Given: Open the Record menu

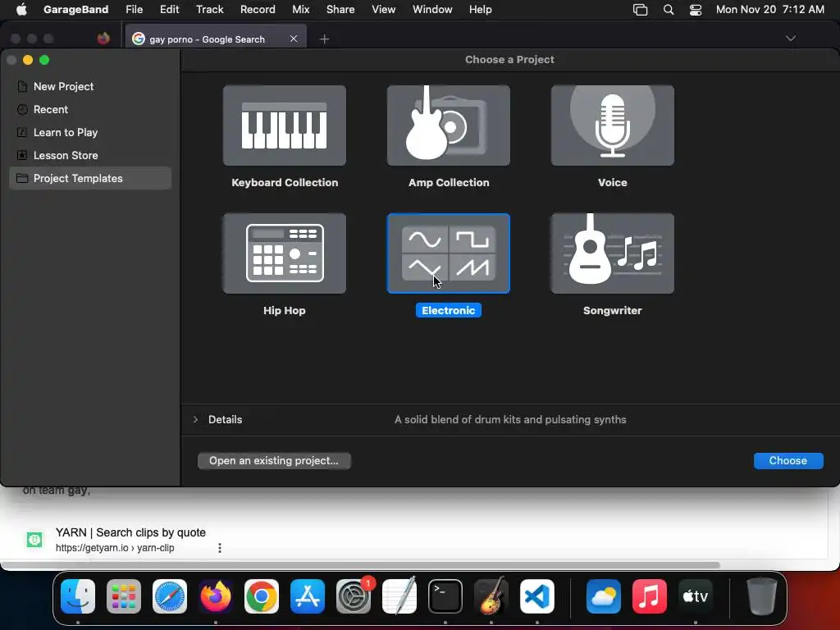Looking at the screenshot, I should pyautogui.click(x=258, y=9).
